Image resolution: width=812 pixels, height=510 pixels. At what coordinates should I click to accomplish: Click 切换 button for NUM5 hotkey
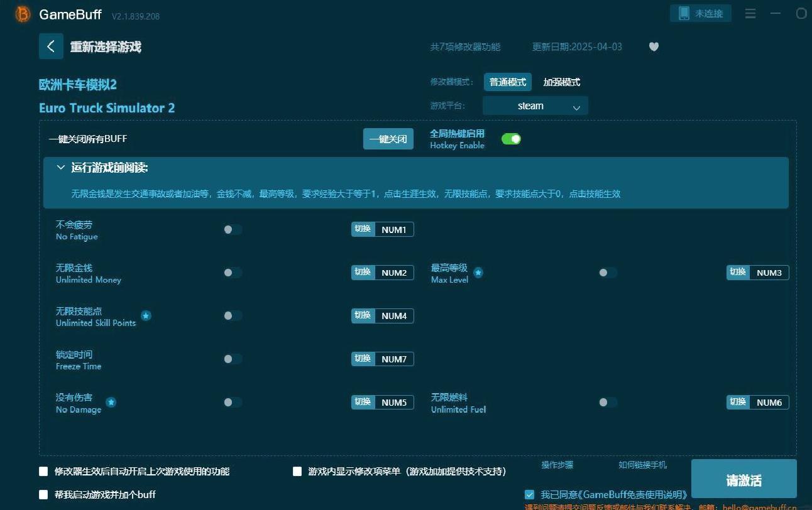pos(363,402)
